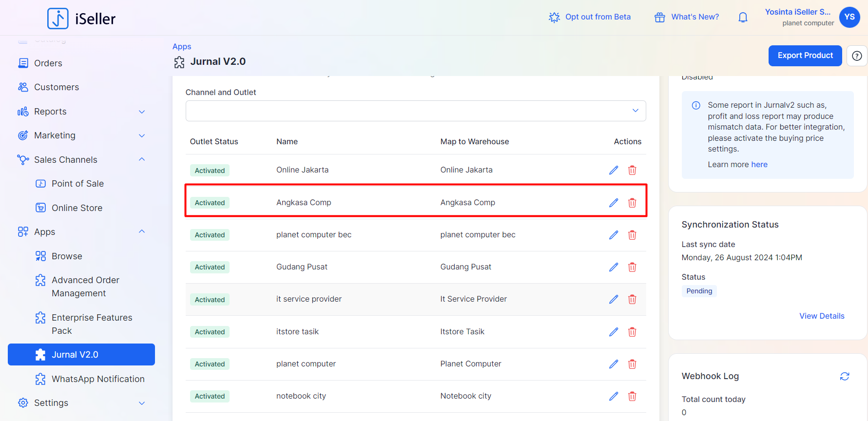
Task: Edit the notebook city outlet
Action: [614, 396]
